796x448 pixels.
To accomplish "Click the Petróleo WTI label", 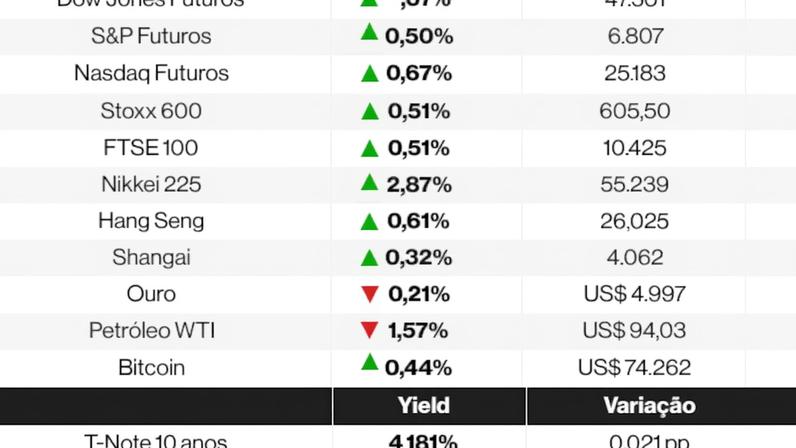I will tap(151, 330).
